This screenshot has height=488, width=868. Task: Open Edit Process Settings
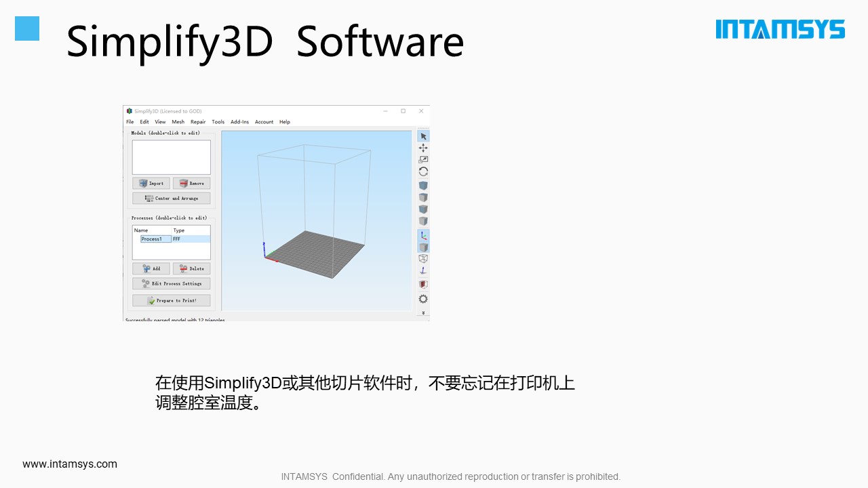tap(171, 283)
